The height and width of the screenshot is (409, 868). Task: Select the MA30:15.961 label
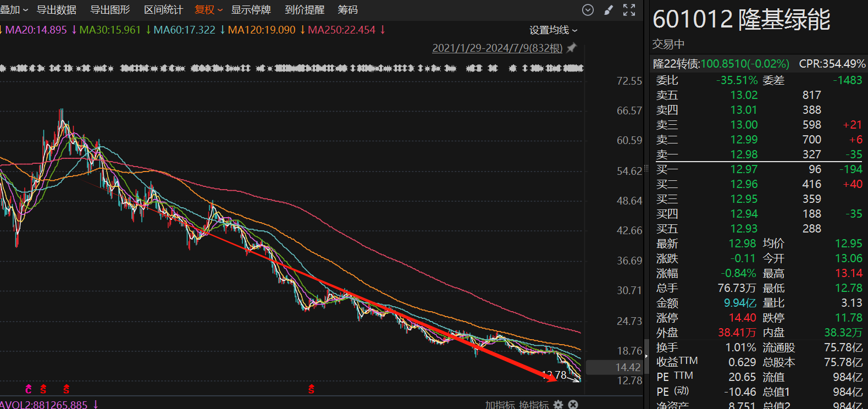click(x=110, y=30)
